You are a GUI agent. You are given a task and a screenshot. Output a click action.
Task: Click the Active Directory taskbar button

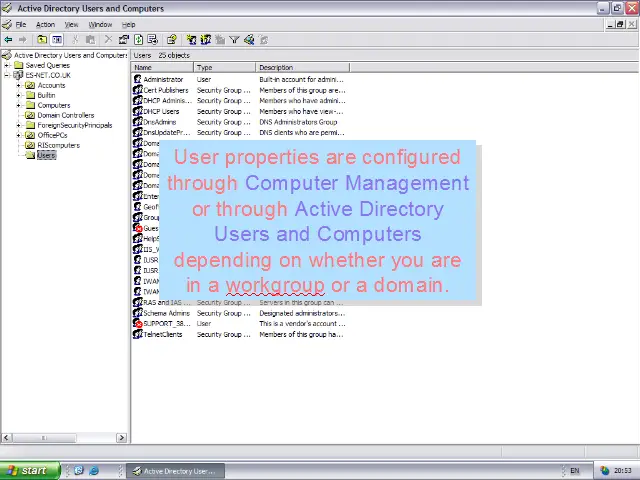point(175,471)
